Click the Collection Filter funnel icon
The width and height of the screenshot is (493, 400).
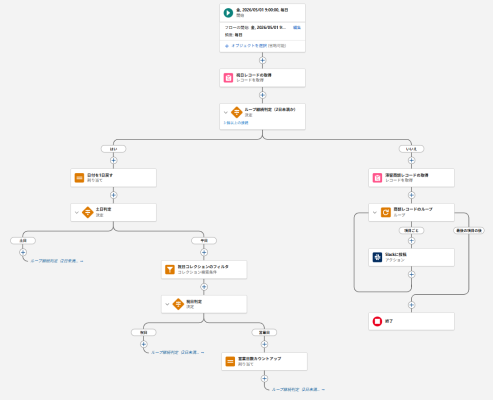(170, 269)
